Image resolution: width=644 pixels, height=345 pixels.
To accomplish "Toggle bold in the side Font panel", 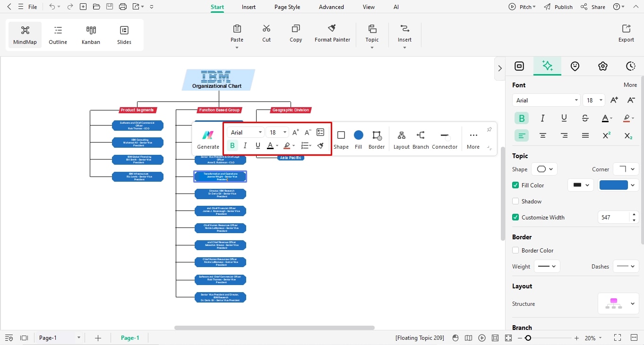I will tap(522, 118).
